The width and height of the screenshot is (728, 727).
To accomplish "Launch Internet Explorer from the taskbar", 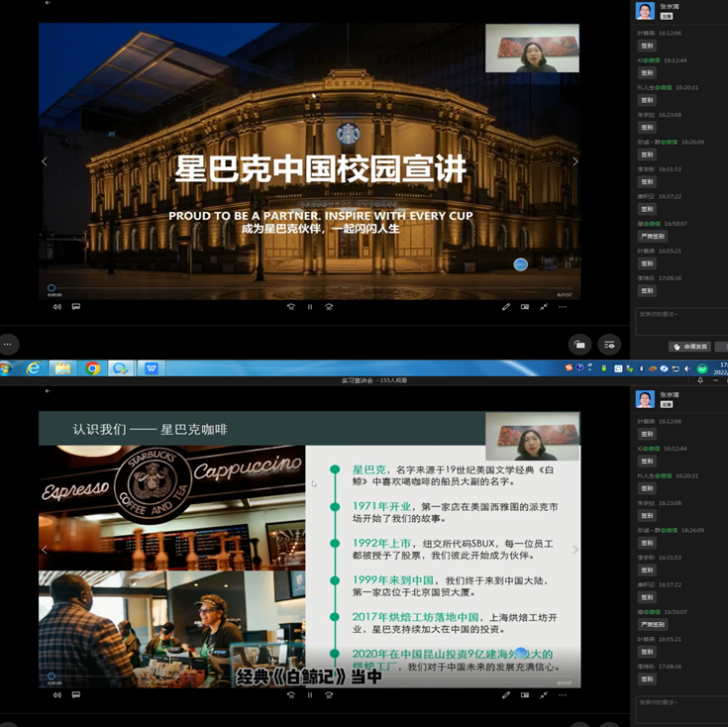I will pyautogui.click(x=34, y=368).
